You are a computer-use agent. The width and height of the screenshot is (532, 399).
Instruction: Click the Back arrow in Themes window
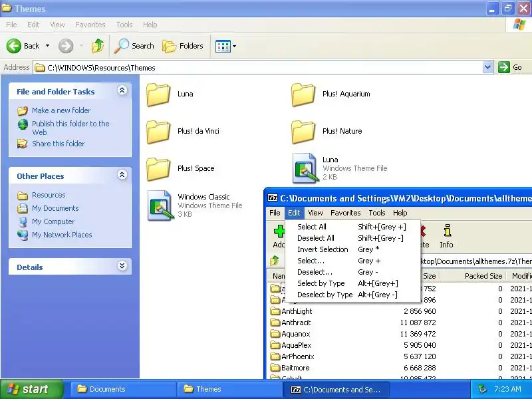click(x=14, y=46)
